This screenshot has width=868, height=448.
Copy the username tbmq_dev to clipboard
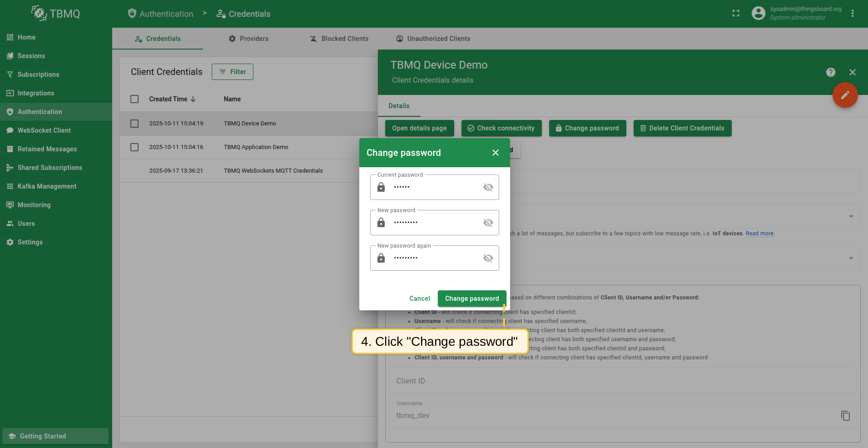click(845, 416)
